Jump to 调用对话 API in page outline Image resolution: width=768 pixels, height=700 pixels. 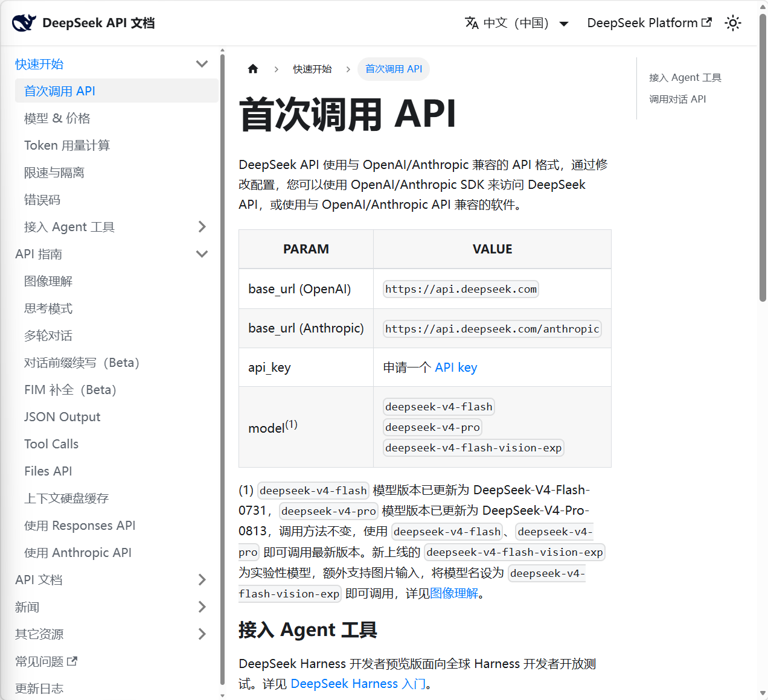(x=677, y=99)
